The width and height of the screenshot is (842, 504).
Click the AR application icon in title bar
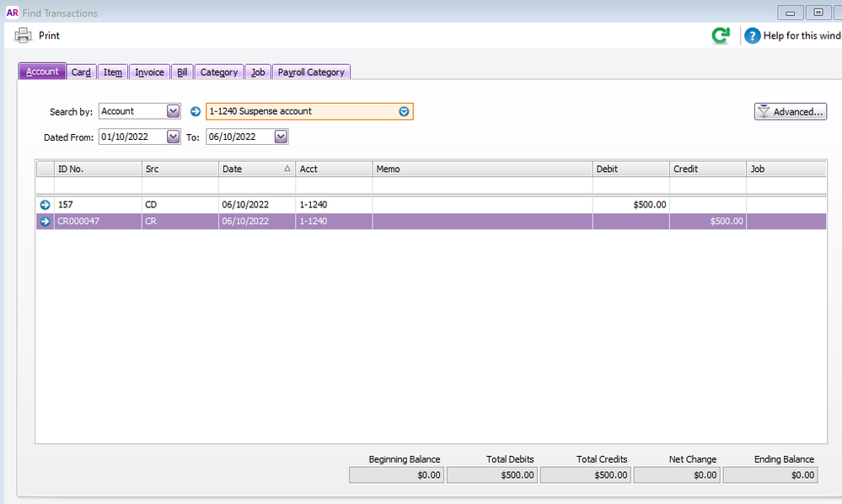[x=12, y=13]
